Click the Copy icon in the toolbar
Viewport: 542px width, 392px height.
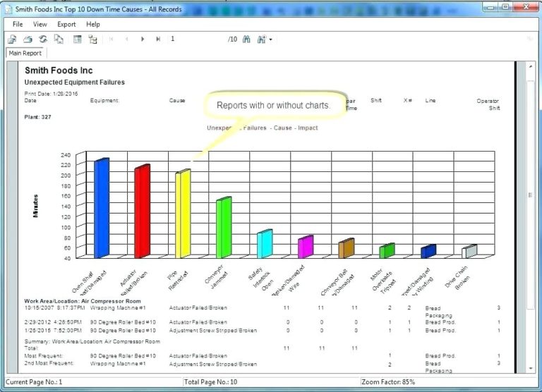59,39
